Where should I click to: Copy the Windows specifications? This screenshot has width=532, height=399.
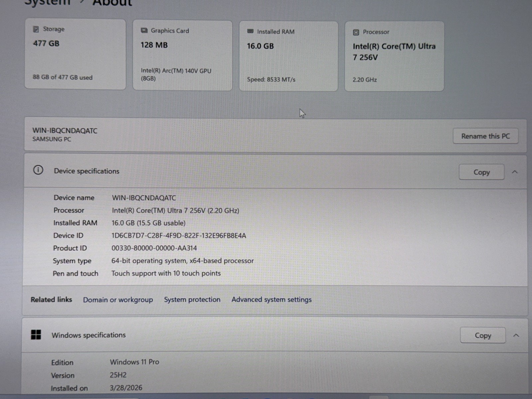(x=483, y=335)
